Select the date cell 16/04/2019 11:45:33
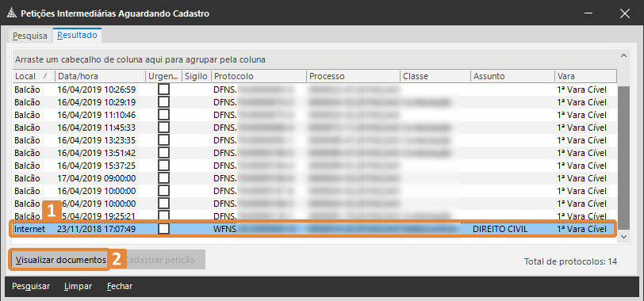Screen dimensions: 644x301 click(x=97, y=128)
